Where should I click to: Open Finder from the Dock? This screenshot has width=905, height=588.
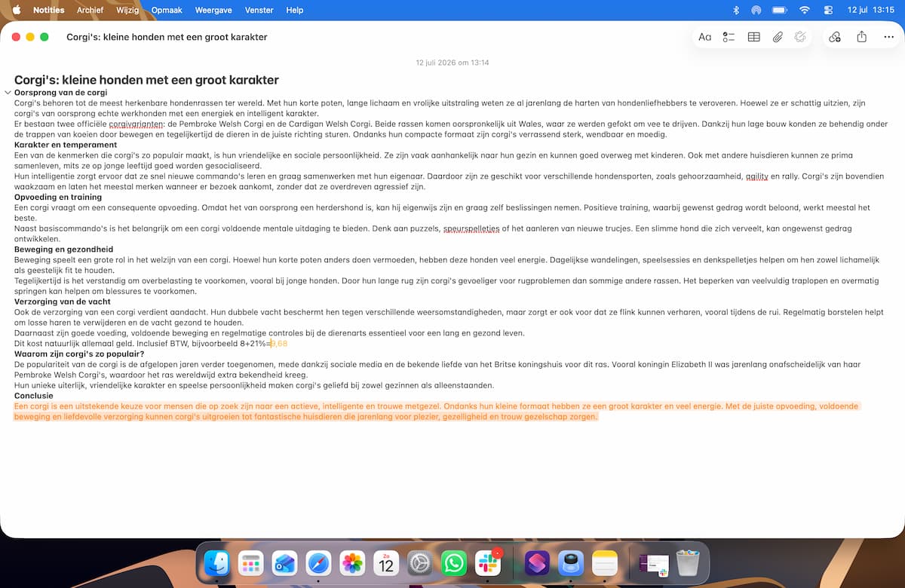(x=217, y=563)
